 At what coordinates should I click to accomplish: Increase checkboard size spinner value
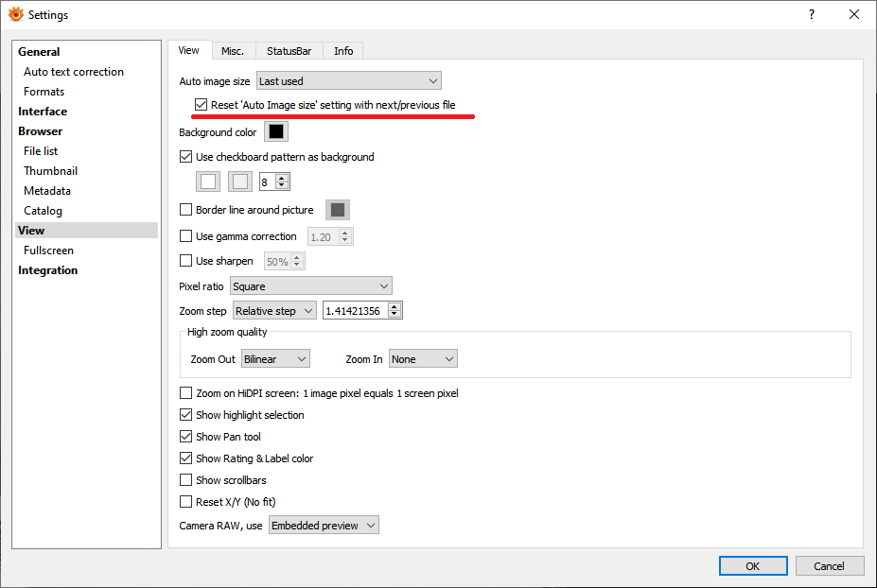[x=282, y=178]
